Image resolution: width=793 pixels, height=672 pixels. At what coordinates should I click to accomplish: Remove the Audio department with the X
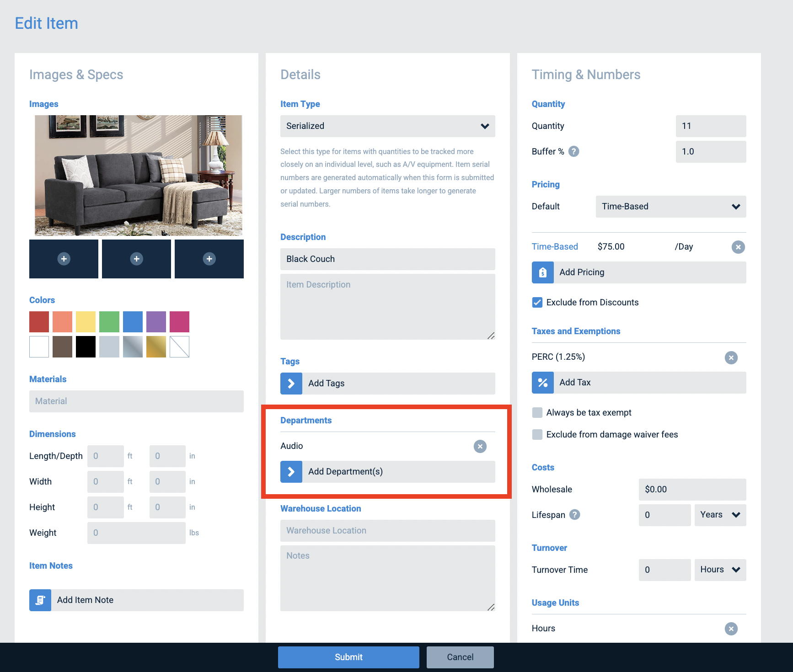[480, 446]
